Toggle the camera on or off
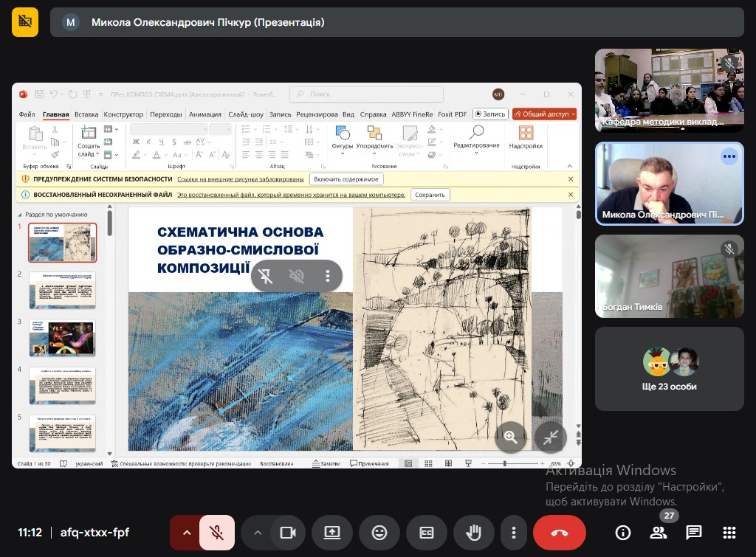The image size is (756, 557). click(x=288, y=533)
